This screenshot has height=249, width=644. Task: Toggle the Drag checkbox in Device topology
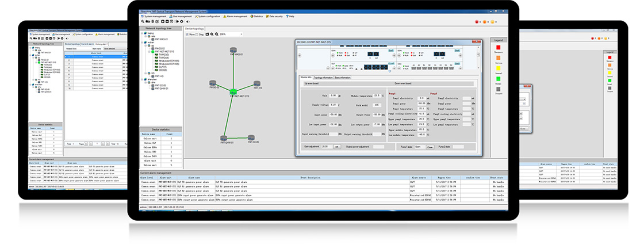click(x=197, y=34)
